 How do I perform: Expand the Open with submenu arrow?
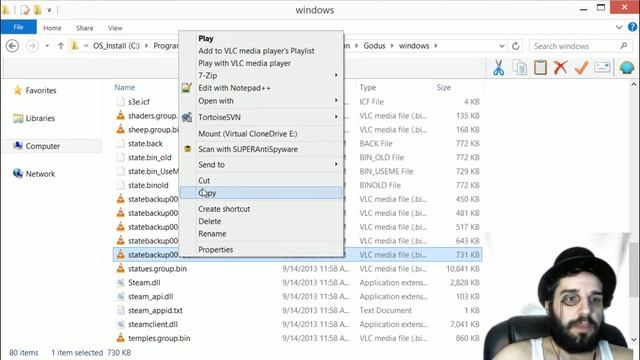click(x=336, y=100)
